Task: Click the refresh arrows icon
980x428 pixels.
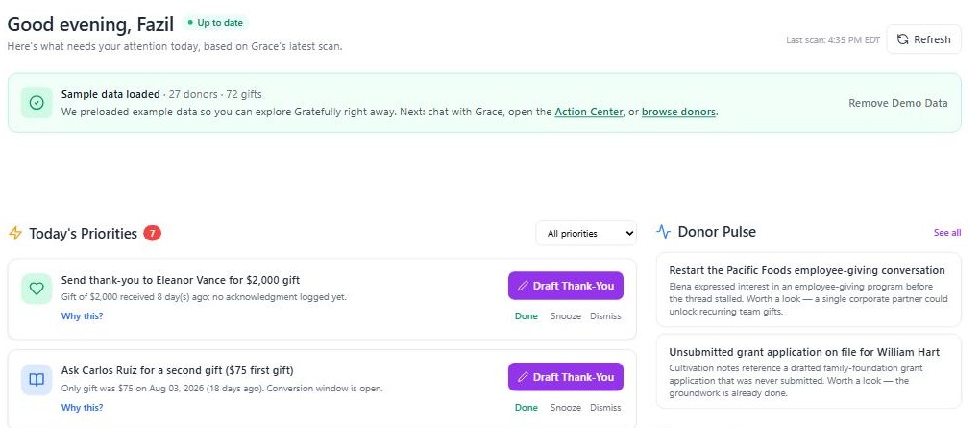Action: coord(902,39)
